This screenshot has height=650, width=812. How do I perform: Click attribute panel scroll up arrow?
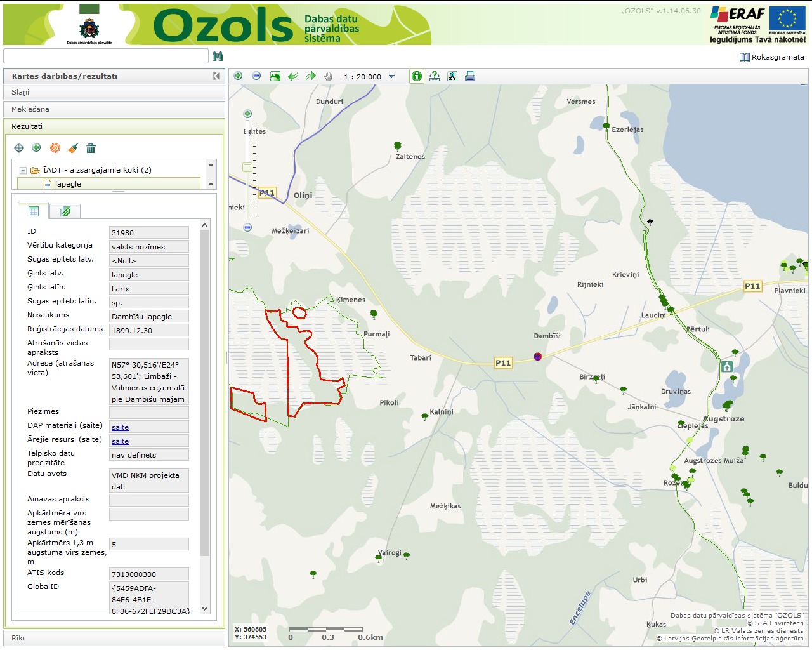point(204,225)
